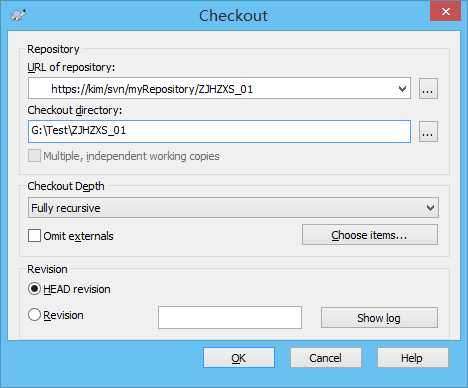Click the Checkout Depth group label
468x388 pixels.
pyautogui.click(x=66, y=186)
